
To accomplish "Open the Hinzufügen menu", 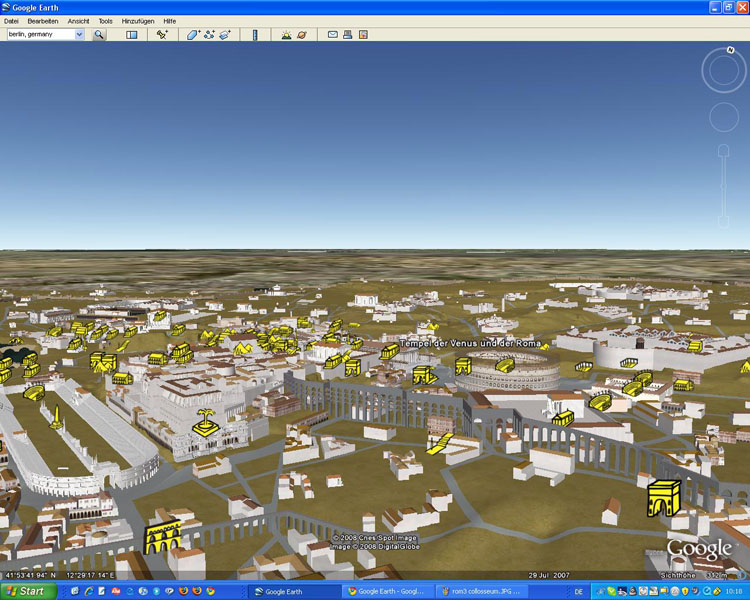I will click(138, 21).
